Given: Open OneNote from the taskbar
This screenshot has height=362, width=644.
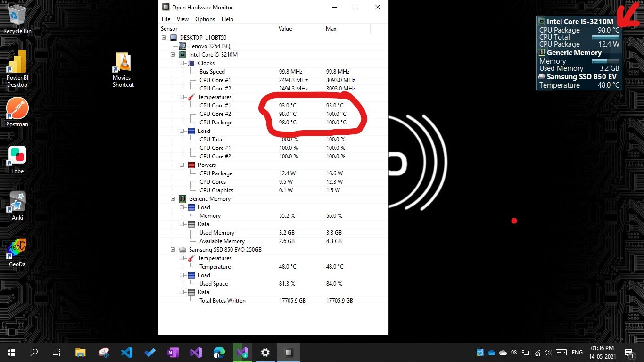Looking at the screenshot, I should pos(173,353).
